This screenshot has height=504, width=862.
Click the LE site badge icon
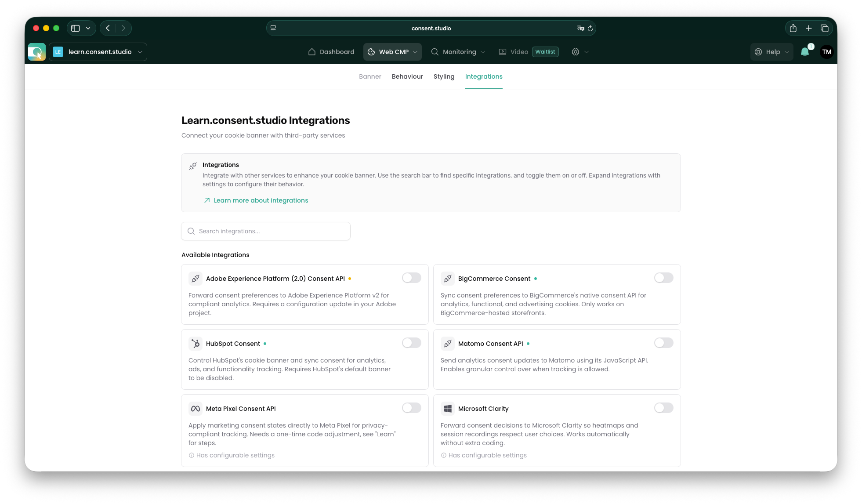pos(58,52)
